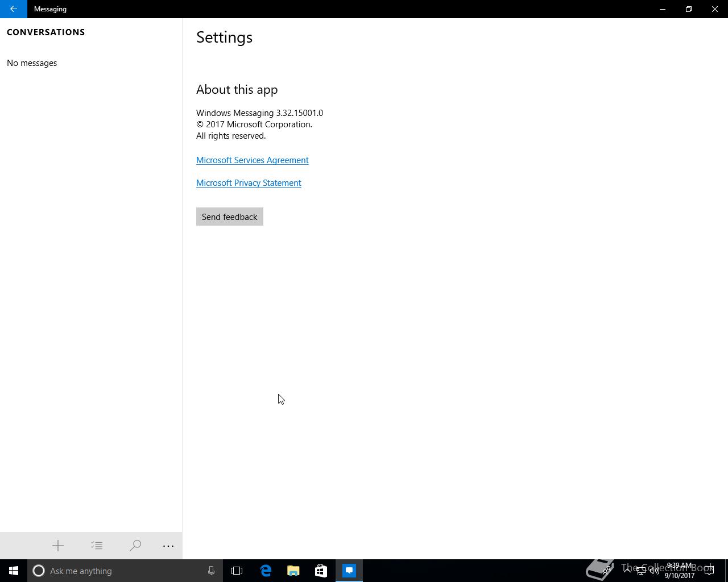728x582 pixels.
Task: Open the Store from the taskbar
Action: pos(321,571)
